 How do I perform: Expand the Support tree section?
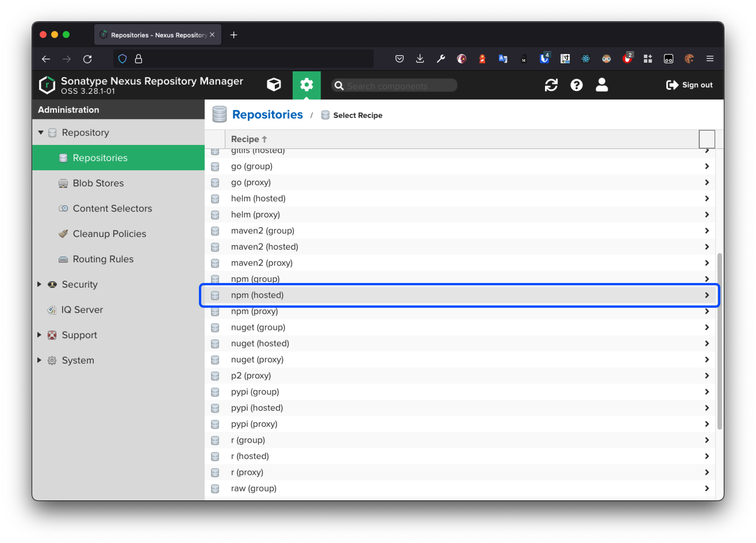click(39, 335)
